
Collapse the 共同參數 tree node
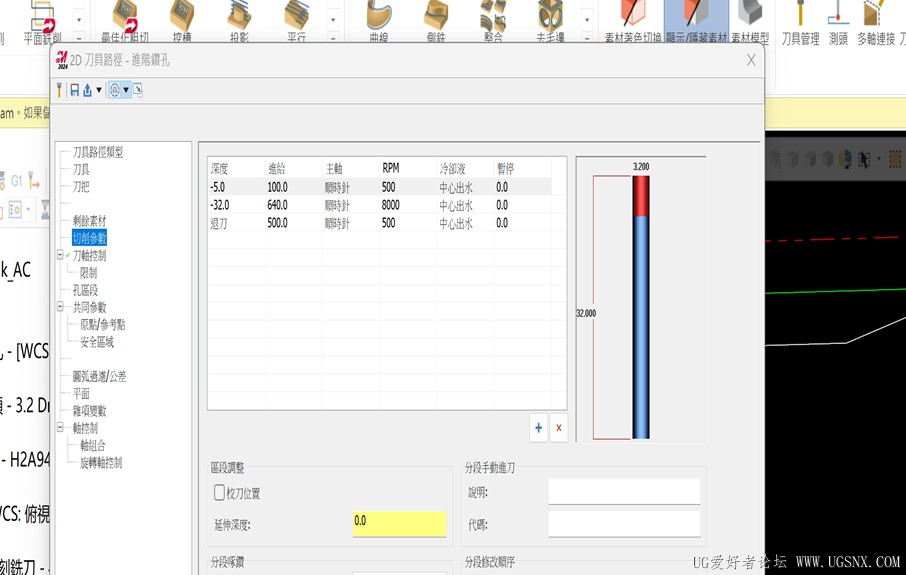click(60, 307)
